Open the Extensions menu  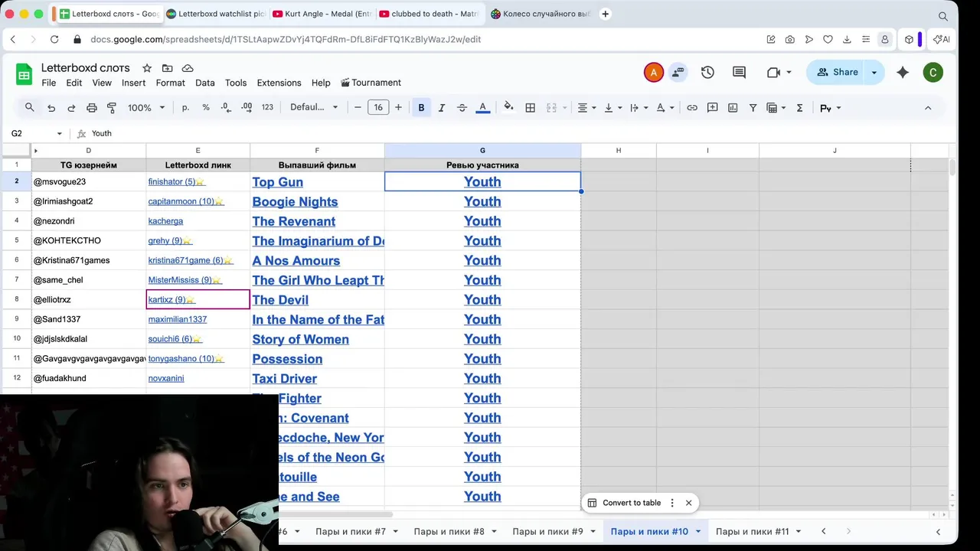(279, 83)
